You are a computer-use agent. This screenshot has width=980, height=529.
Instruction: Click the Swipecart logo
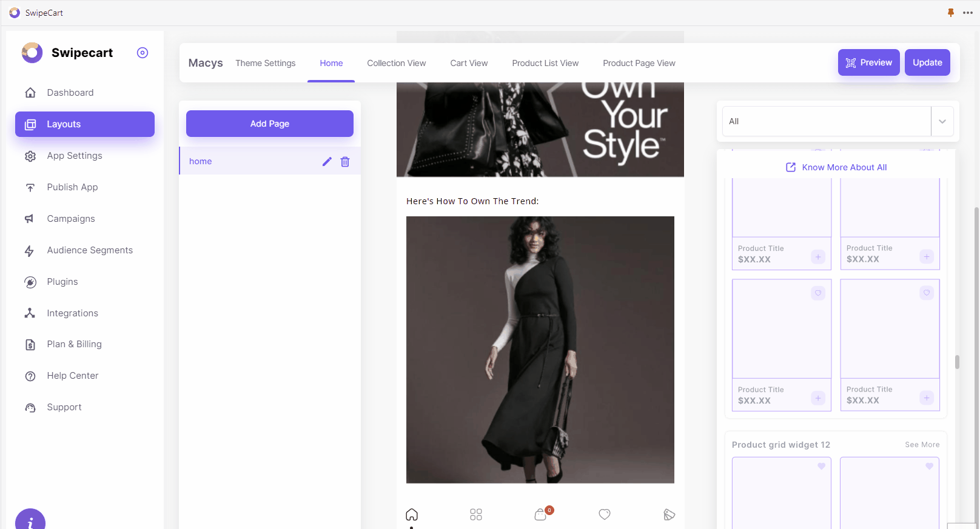[32, 53]
